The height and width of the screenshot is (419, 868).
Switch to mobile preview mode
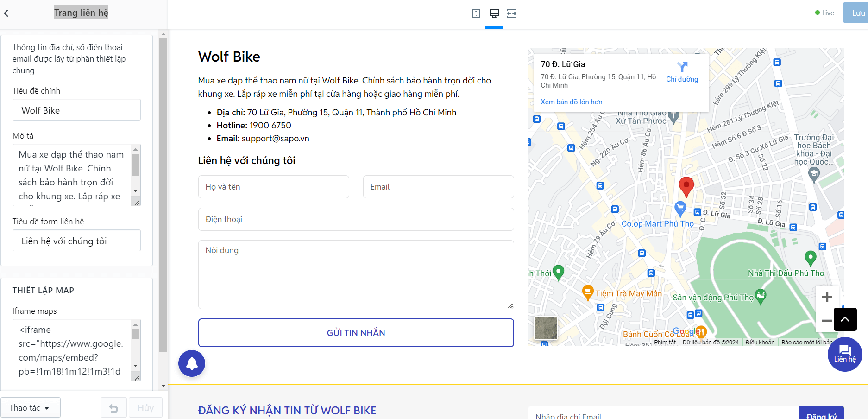click(x=476, y=13)
